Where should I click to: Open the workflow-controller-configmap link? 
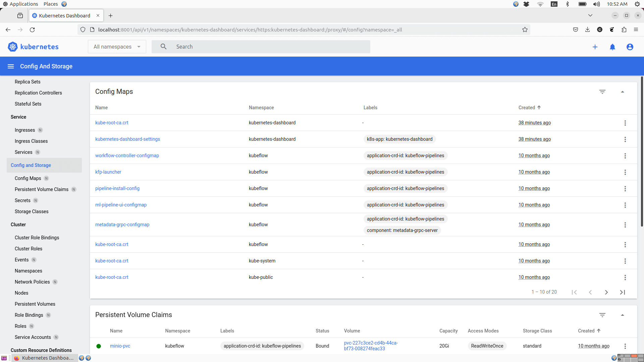click(127, 155)
